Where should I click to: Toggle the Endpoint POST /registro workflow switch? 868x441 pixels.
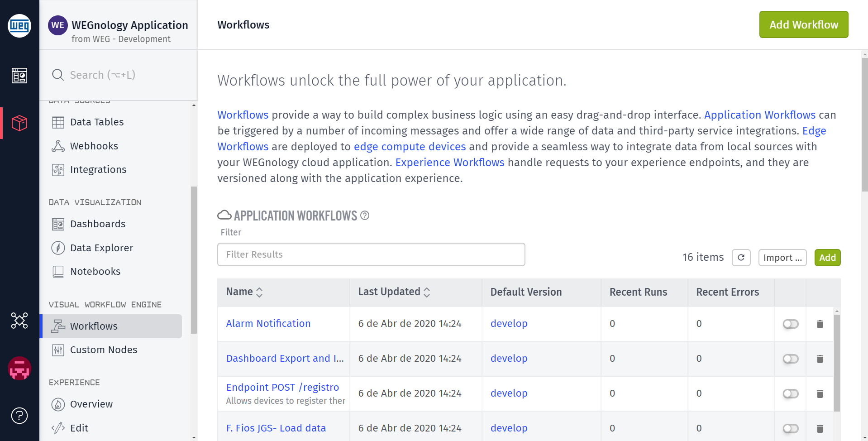point(791,394)
